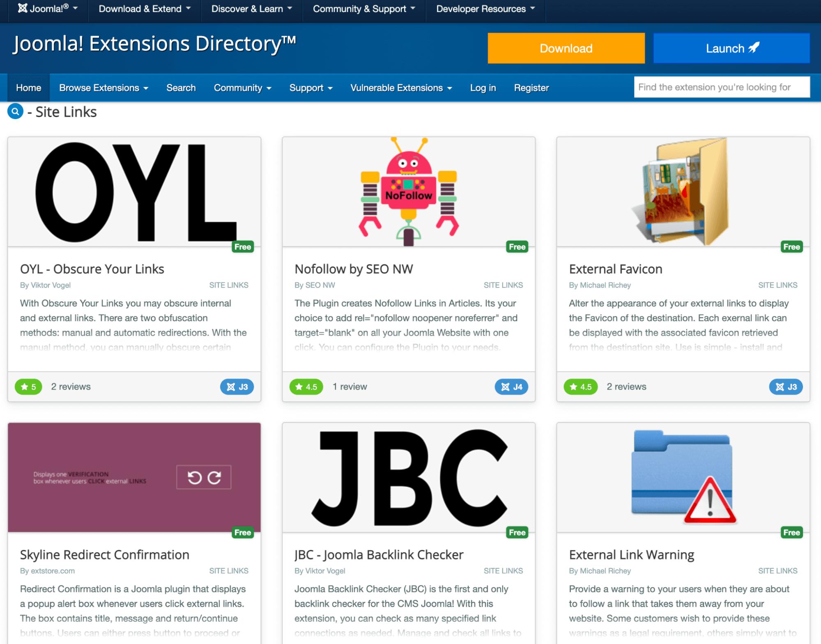
Task: Open the OYL logo thumbnail
Action: click(x=134, y=192)
